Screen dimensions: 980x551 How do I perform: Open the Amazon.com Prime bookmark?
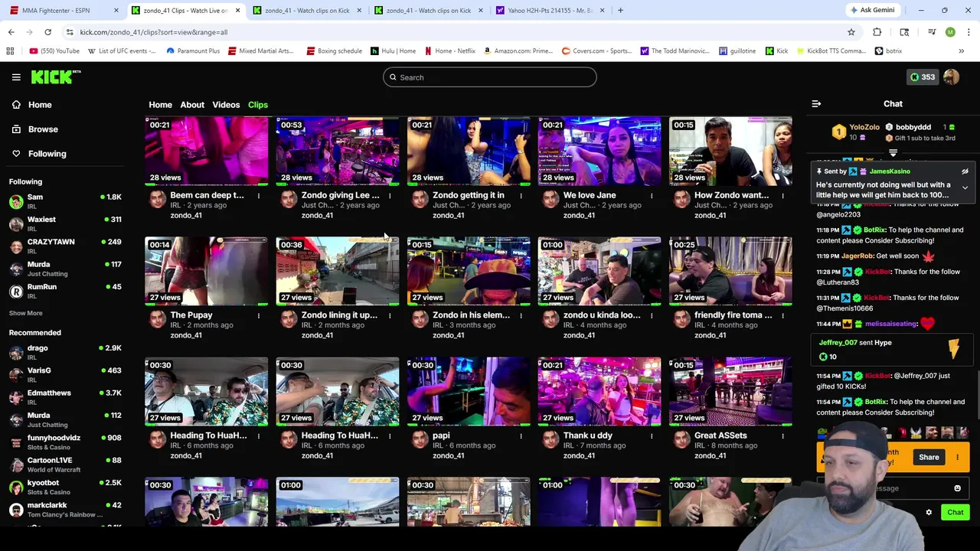coord(518,51)
